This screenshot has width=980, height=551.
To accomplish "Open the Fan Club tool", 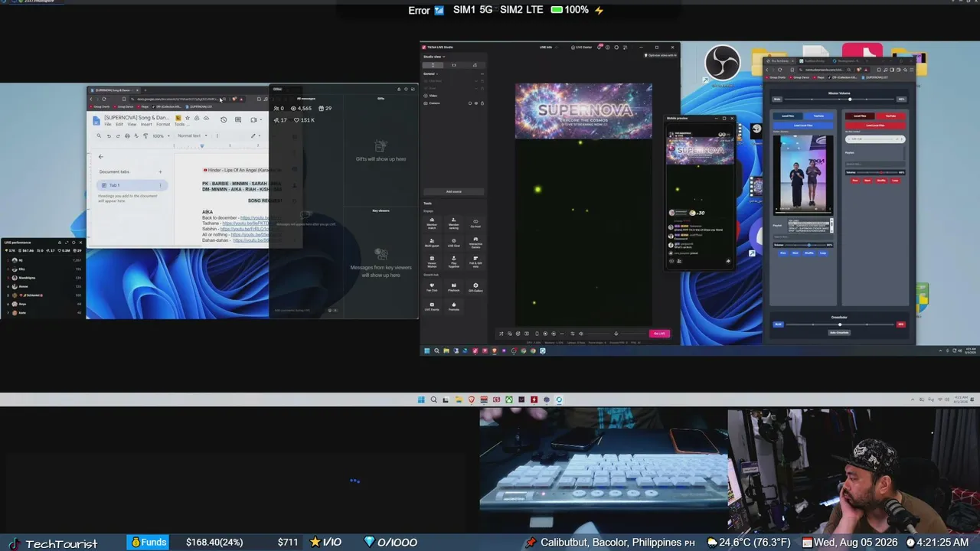I will [432, 287].
